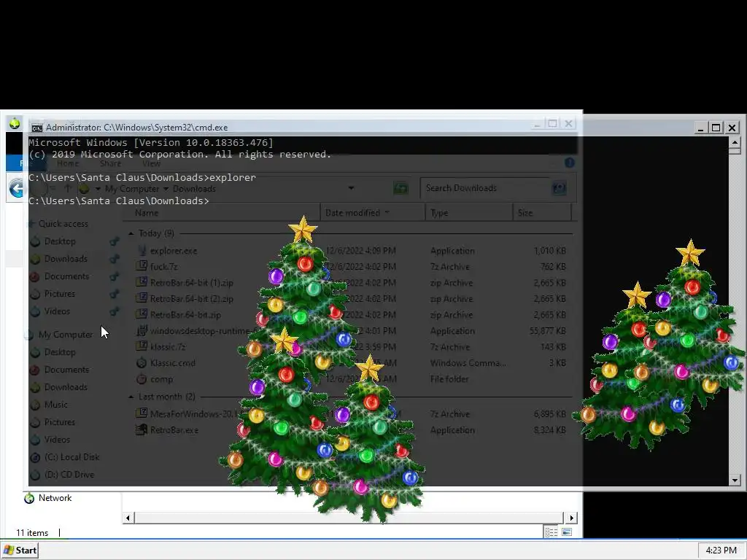Select the RetroBar.64-bit (2).zip file name
This screenshot has width=747, height=560.
click(x=192, y=299)
